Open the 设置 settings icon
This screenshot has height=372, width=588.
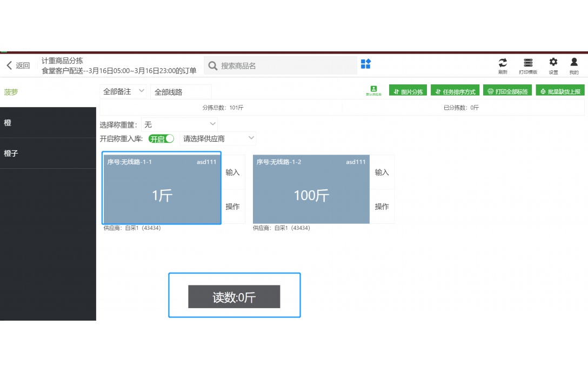552,63
